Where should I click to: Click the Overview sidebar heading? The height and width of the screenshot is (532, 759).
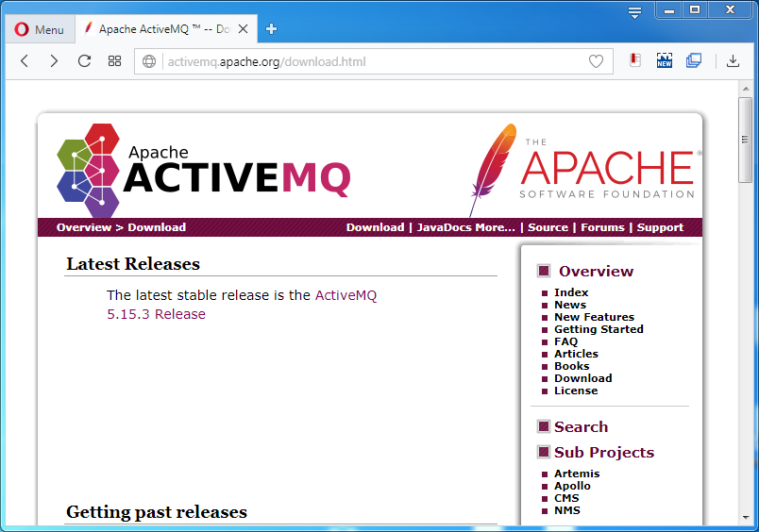click(x=596, y=272)
